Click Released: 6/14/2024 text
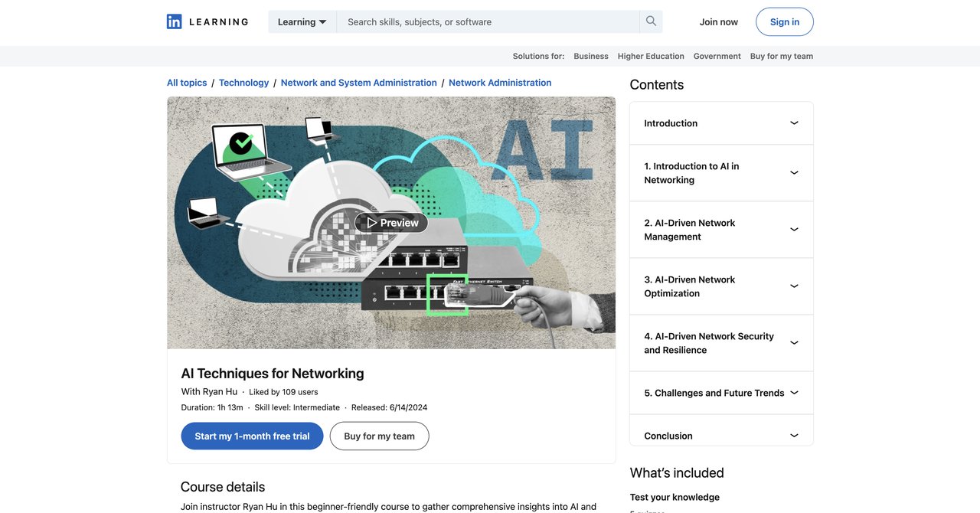 pyautogui.click(x=390, y=407)
